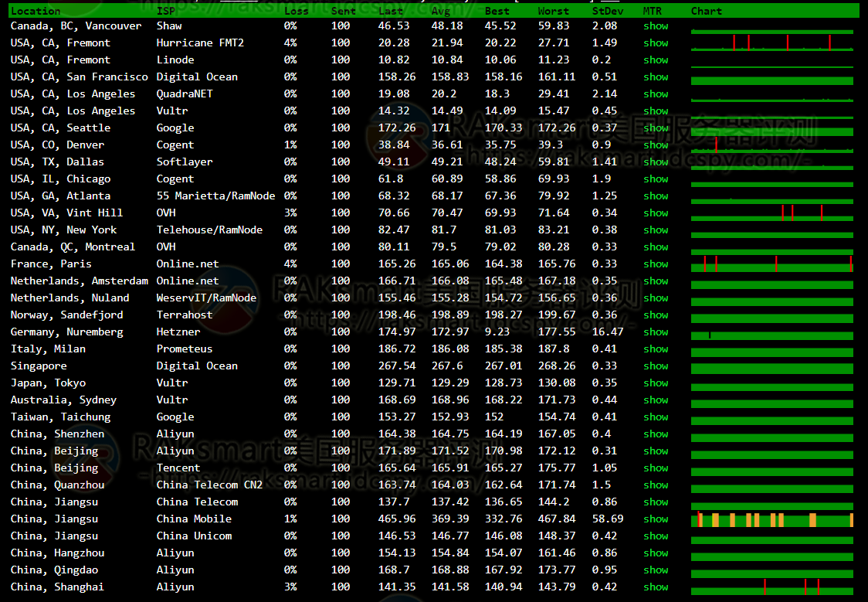
Task: Select location 'Taiwan, Taichung'
Action: pyautogui.click(x=60, y=417)
